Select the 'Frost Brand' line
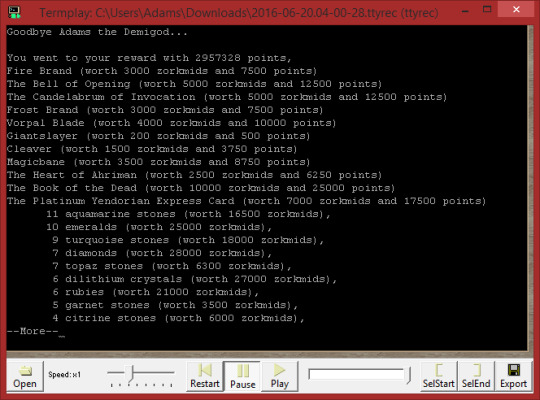 point(165,110)
